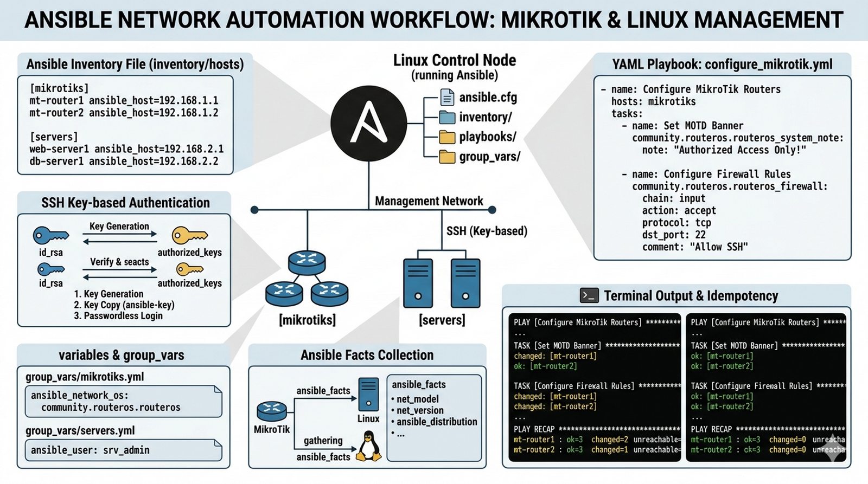Click the group_vars/servers.yml file label
Image resolution: width=868 pixels, height=484 pixels.
(80, 431)
